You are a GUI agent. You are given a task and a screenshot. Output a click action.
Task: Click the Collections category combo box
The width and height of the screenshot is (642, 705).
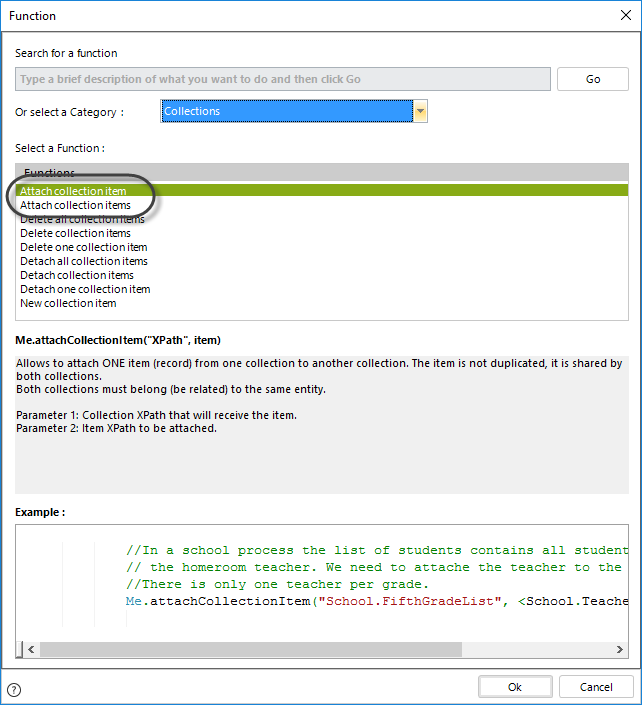click(x=286, y=112)
